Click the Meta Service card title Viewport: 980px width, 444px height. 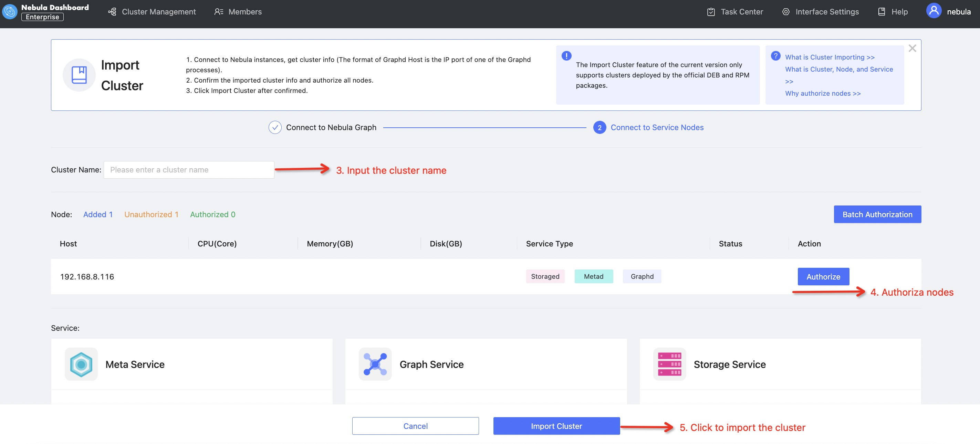tap(135, 364)
